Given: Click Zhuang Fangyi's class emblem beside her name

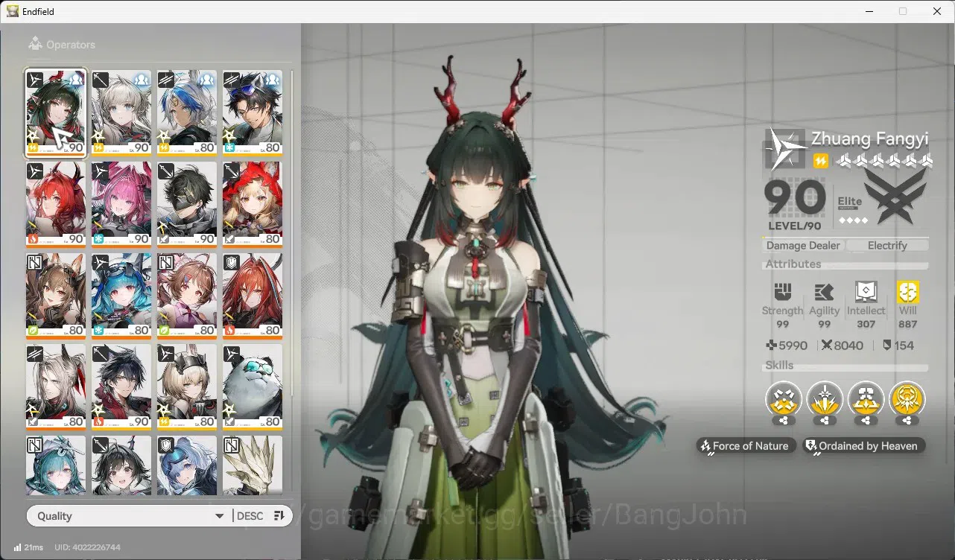Looking at the screenshot, I should click(x=784, y=149).
